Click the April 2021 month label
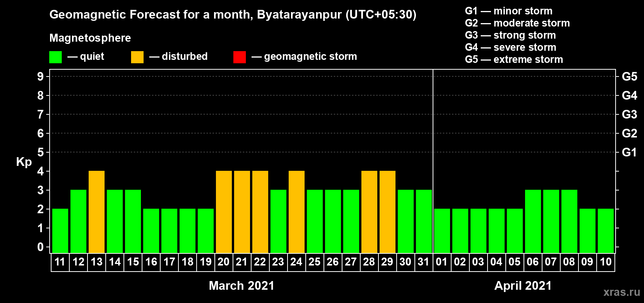This screenshot has height=303, width=644. [x=523, y=286]
